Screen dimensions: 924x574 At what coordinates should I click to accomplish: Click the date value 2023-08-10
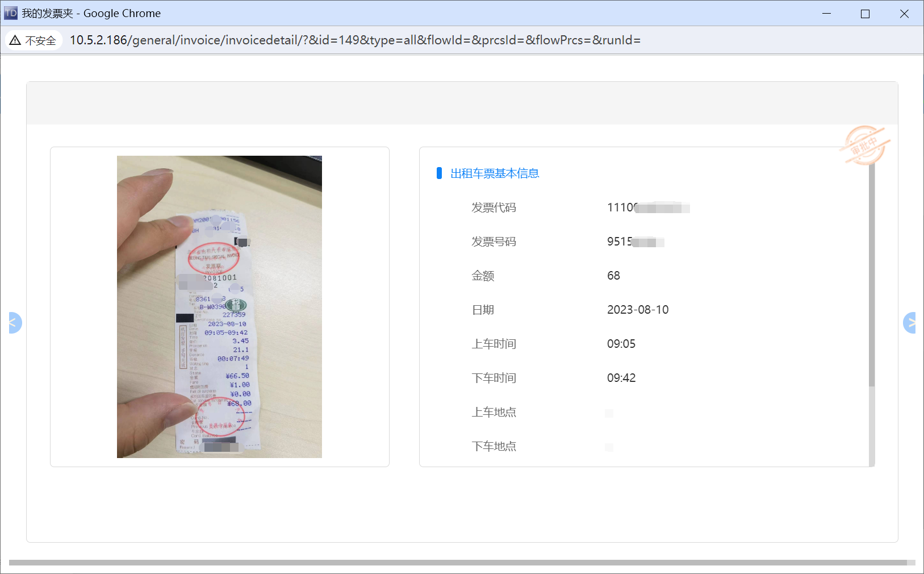tap(638, 310)
